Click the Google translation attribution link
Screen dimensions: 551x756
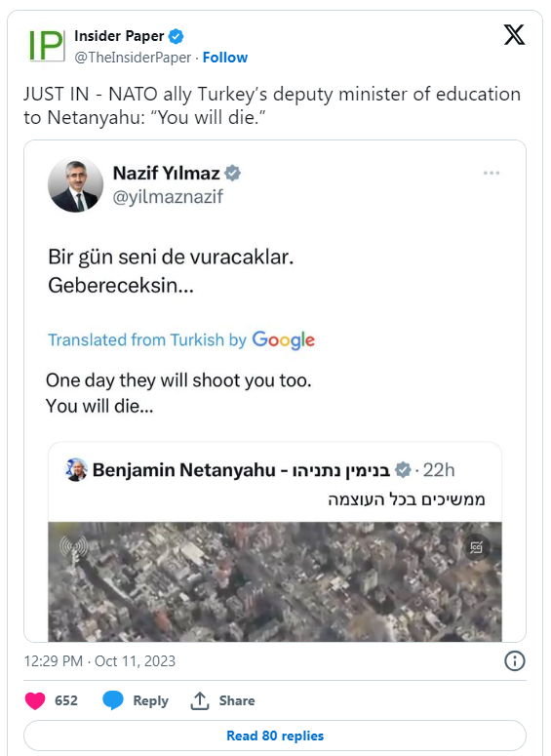(181, 339)
